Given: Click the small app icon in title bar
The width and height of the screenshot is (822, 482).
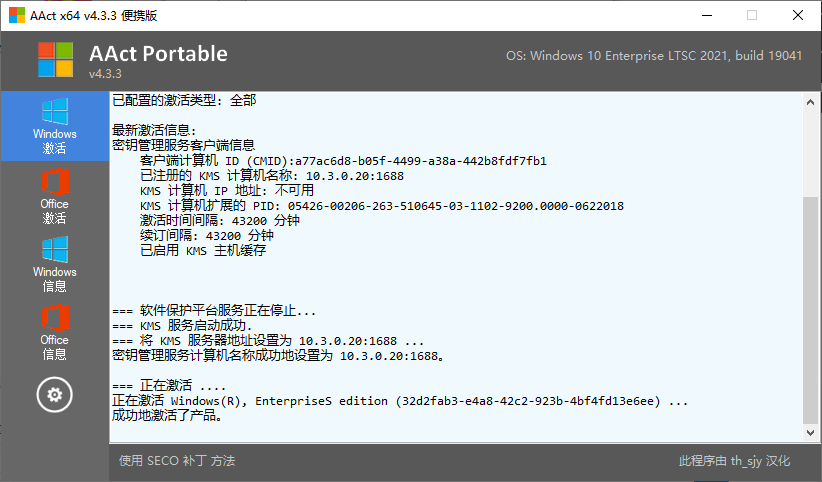Looking at the screenshot, I should (16, 15).
